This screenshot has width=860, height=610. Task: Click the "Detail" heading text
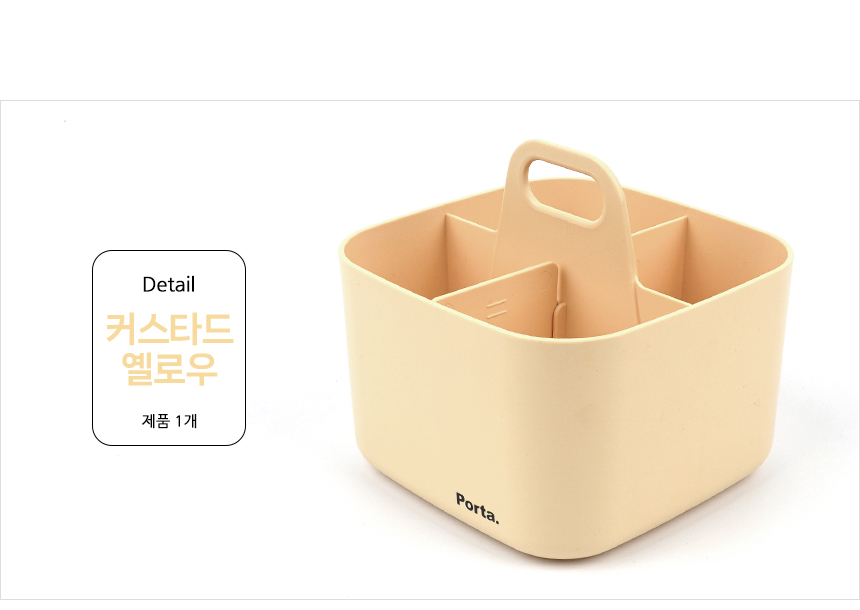pos(168,285)
